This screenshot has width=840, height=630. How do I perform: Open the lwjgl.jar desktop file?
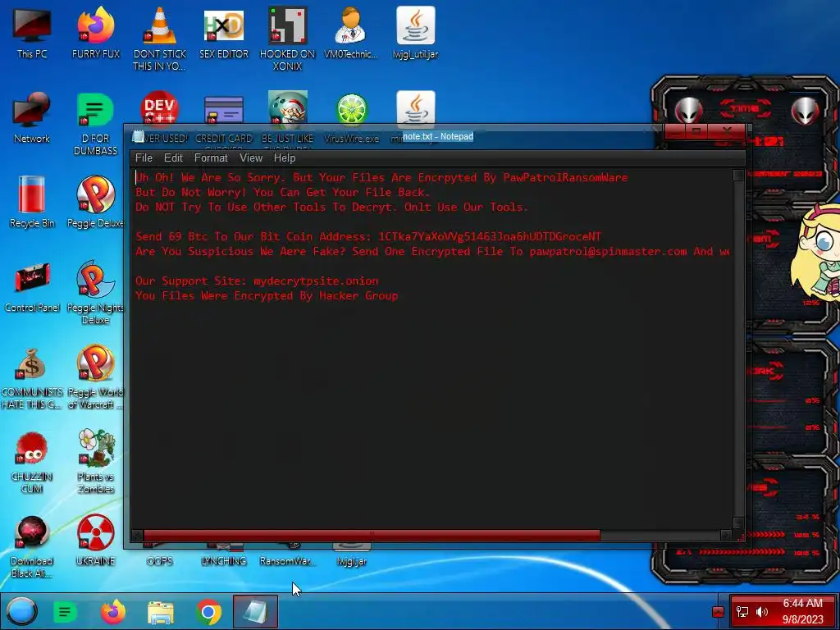coord(351,561)
